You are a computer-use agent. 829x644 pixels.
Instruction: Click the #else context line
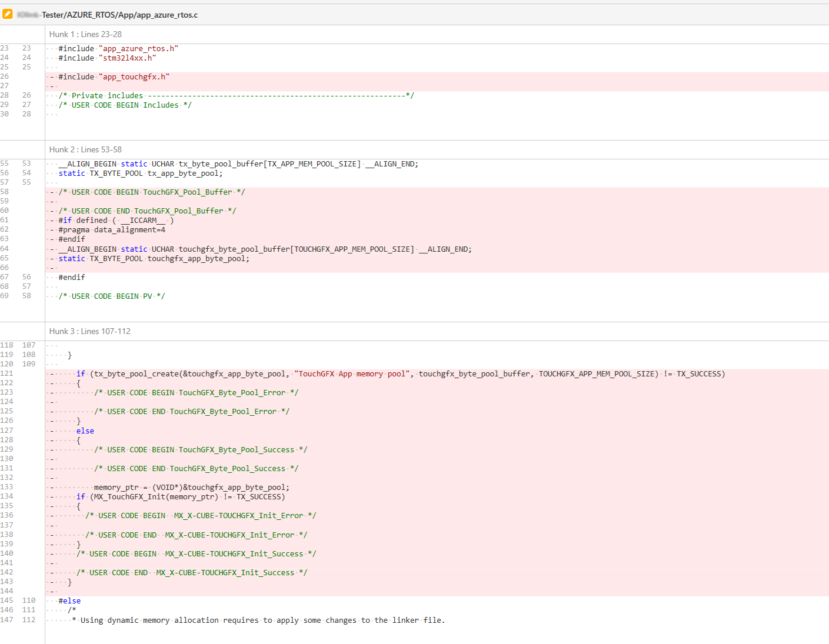[x=69, y=601]
